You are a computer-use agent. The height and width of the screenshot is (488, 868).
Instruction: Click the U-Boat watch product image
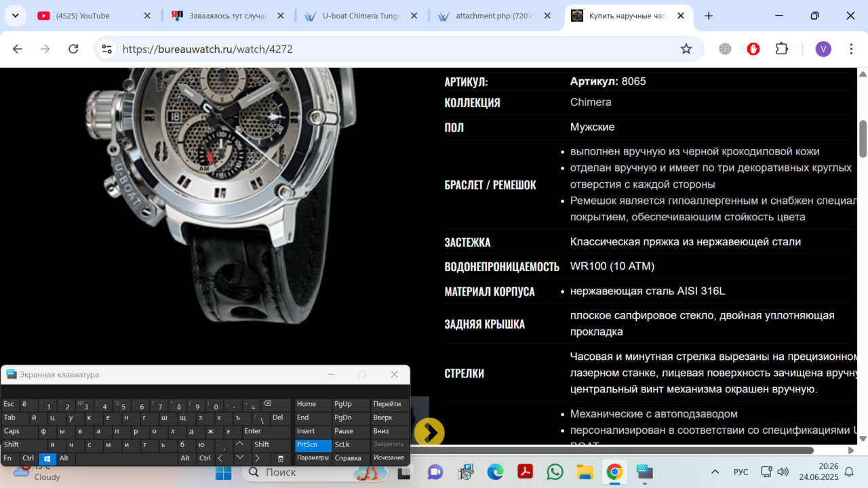point(222,197)
